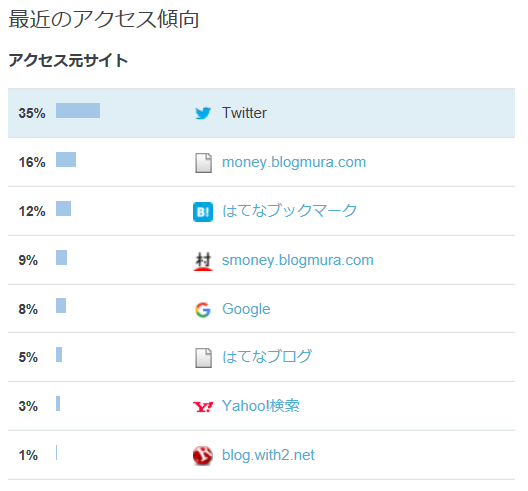528x491 pixels.
Task: Click the 16% blogmura percentage bar
Action: coord(66,160)
